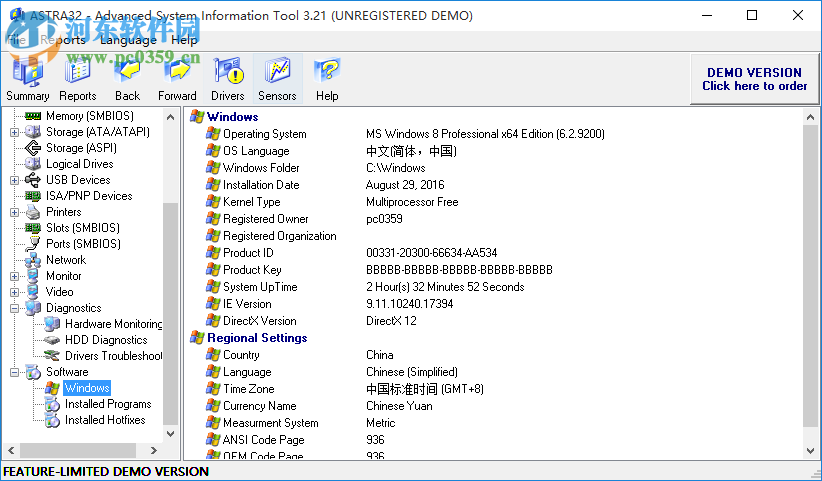Expand the Monitor tree node
The width and height of the screenshot is (822, 481).
point(15,276)
